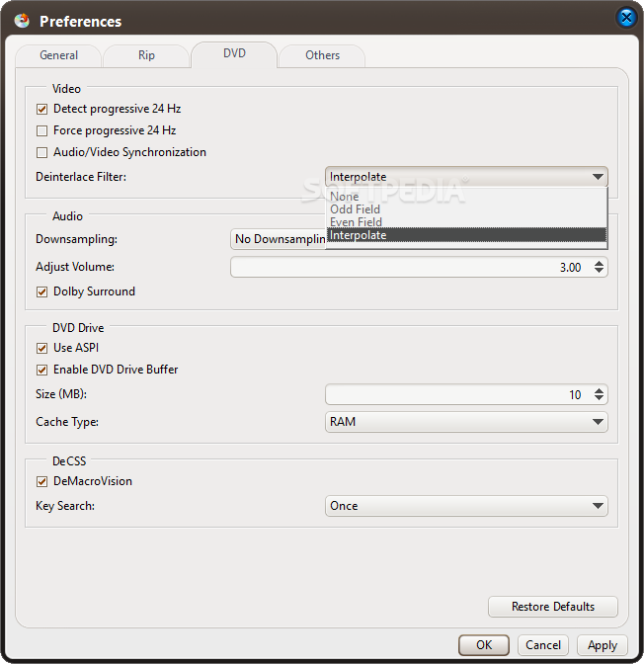Switch to the General tab
The height and width of the screenshot is (664, 644).
58,55
